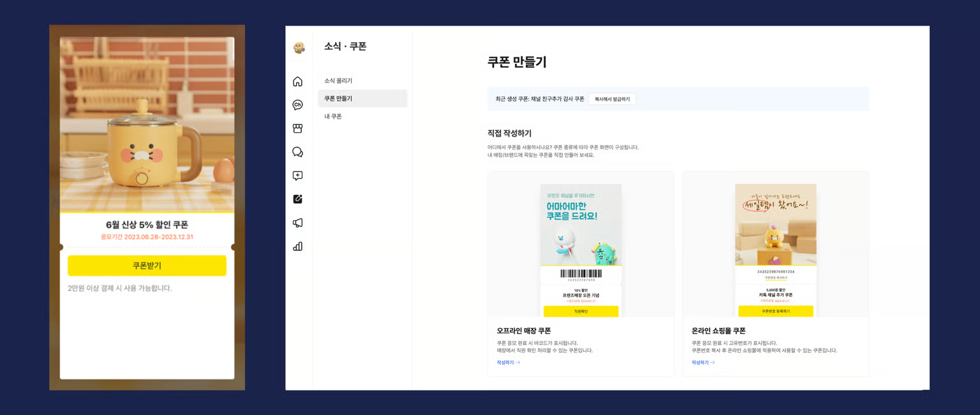The height and width of the screenshot is (415, 980).
Task: Open the store icon in sidebar
Action: pos(297,128)
